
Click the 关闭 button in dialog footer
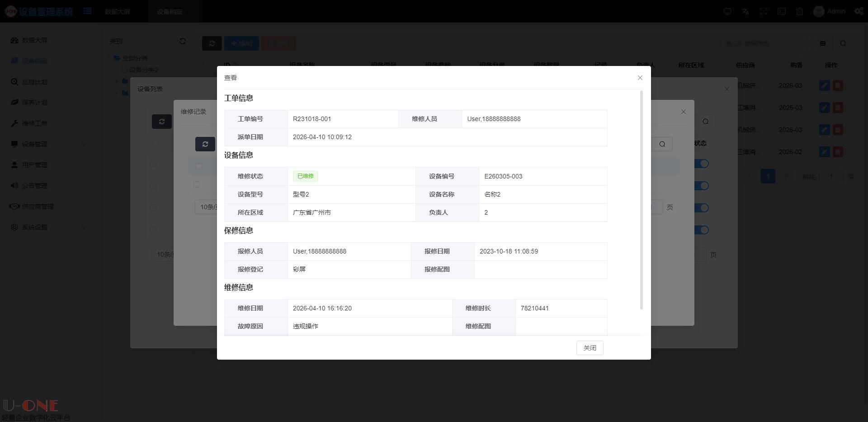click(590, 348)
